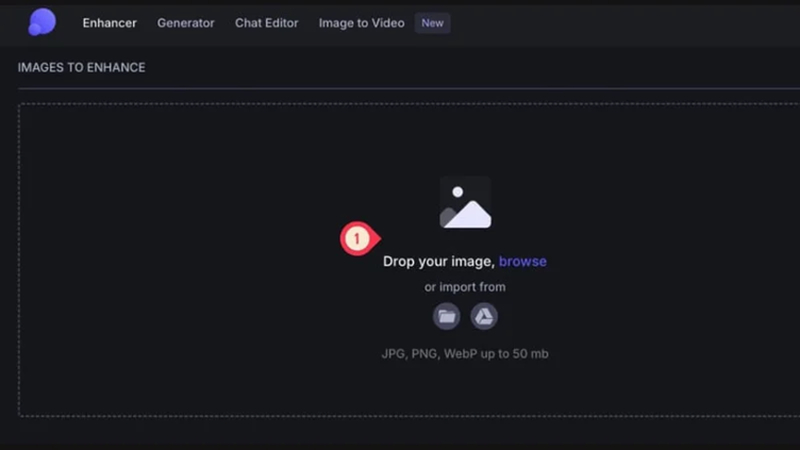Switch to the Generator tab
The image size is (800, 450).
186,23
